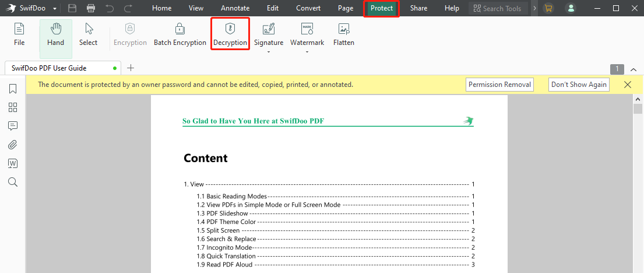Show page thumbnails grid panel
Viewport: 644px width, 273px height.
[x=13, y=107]
